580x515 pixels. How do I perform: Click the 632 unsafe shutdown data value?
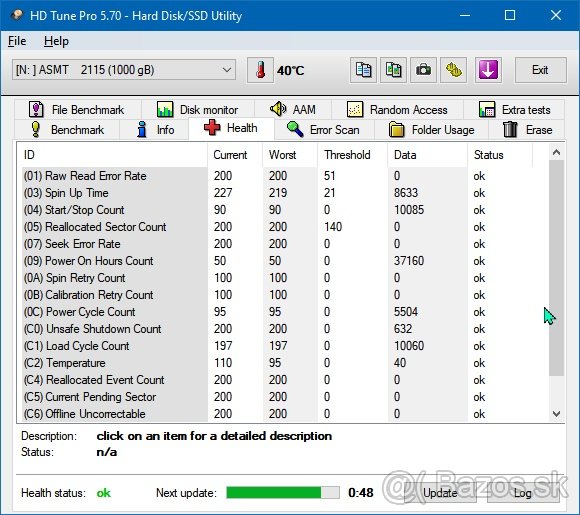(403, 329)
